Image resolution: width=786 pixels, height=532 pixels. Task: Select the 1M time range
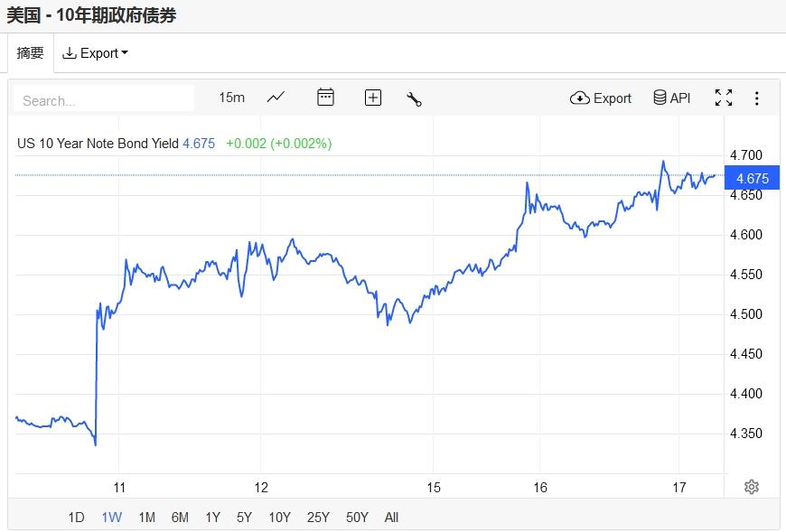coord(146,518)
